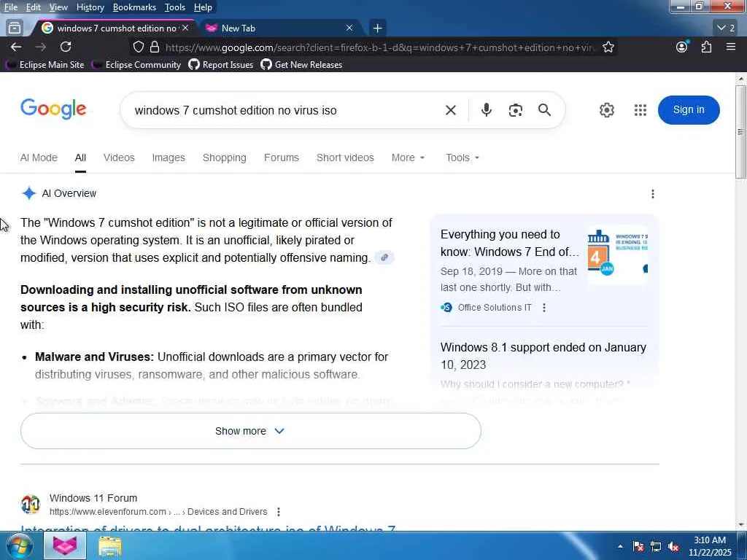Screen dimensions: 747x560
Task: Click the muted speaker tray icon
Action: pos(673,546)
